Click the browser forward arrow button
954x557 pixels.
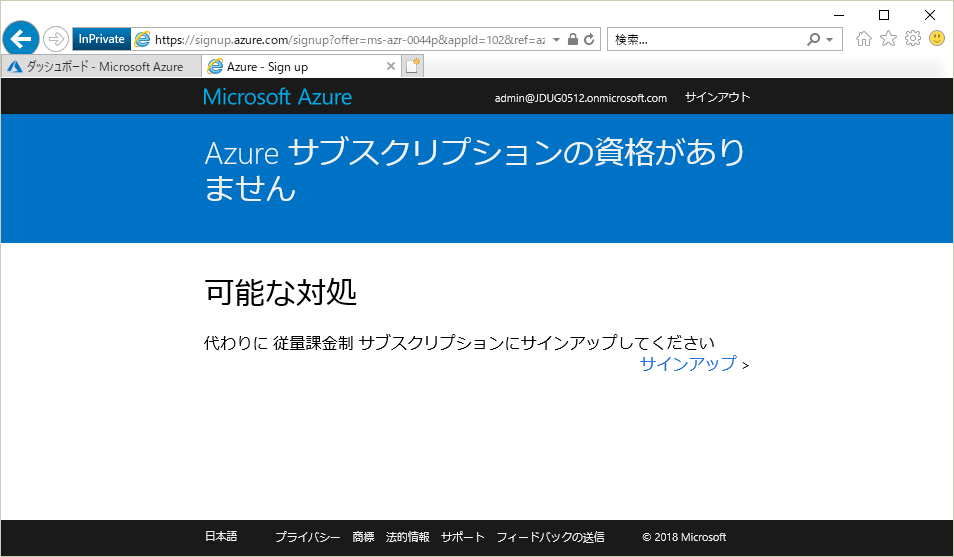coord(55,40)
